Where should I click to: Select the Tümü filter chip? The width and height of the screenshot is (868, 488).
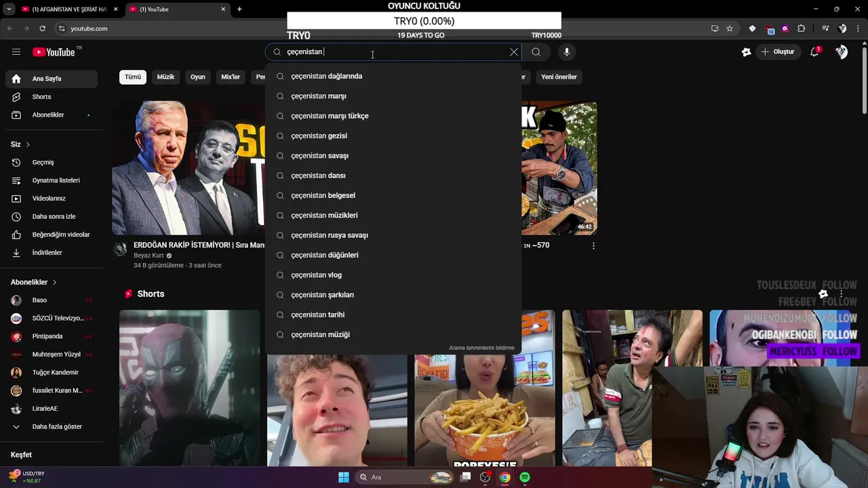tap(133, 77)
